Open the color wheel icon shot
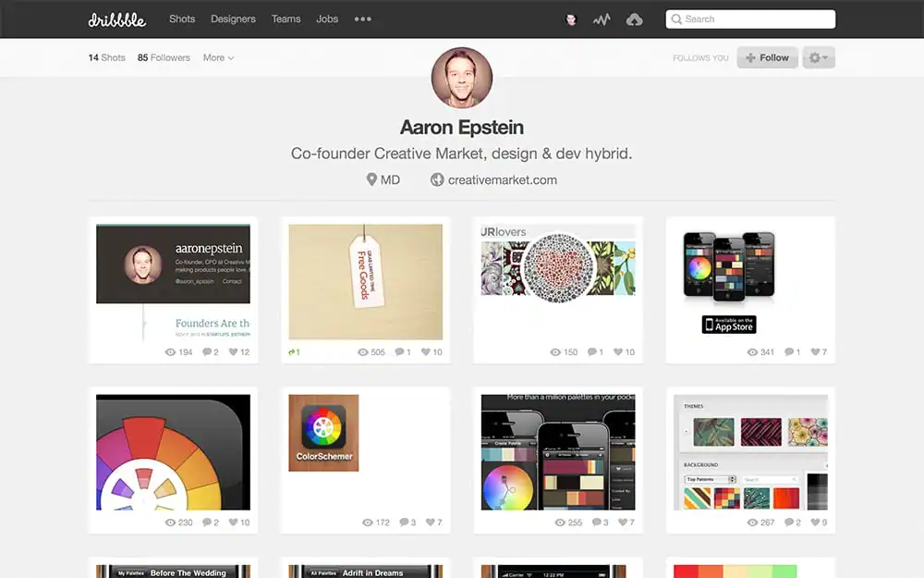 click(174, 452)
